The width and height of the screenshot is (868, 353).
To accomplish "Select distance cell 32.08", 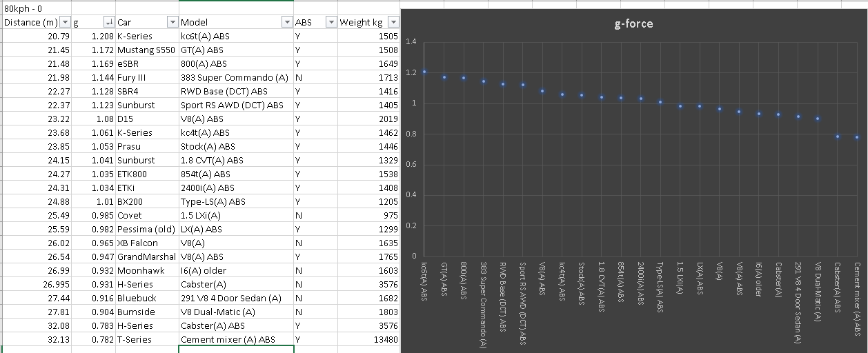I will click(x=37, y=325).
